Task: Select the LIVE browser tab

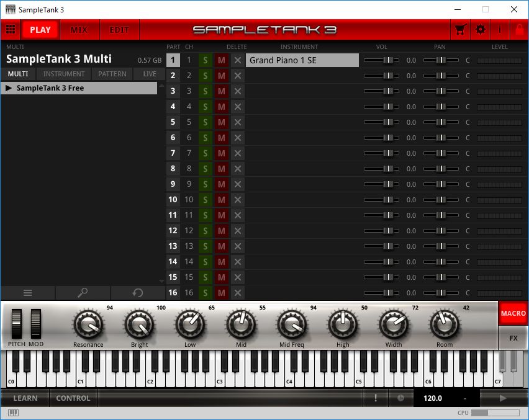Action: click(150, 74)
